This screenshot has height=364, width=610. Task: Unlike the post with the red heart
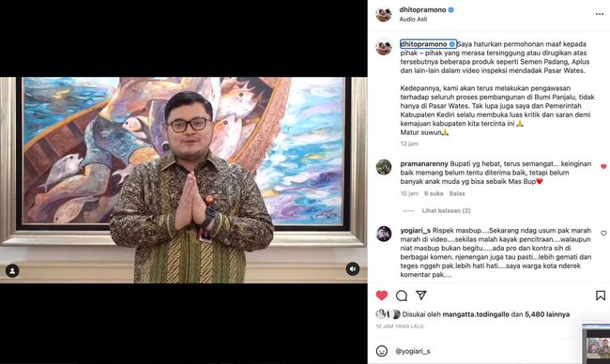click(382, 296)
